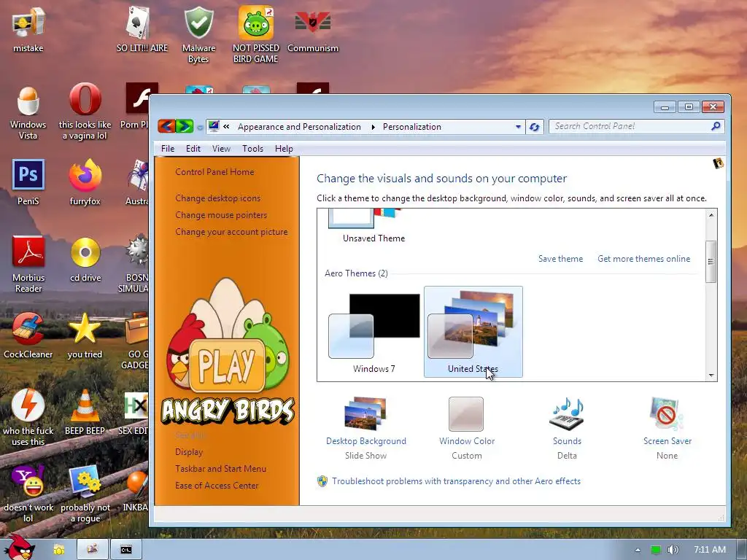Open NOT PISSED BIRD GAME icon
747x560 pixels.
256,35
